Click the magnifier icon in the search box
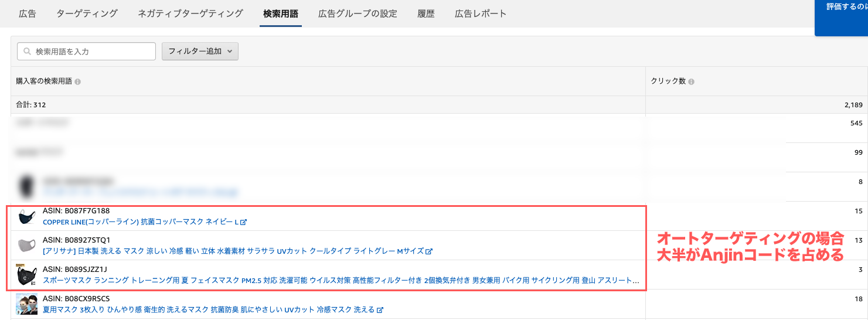The image size is (868, 320). (x=27, y=52)
